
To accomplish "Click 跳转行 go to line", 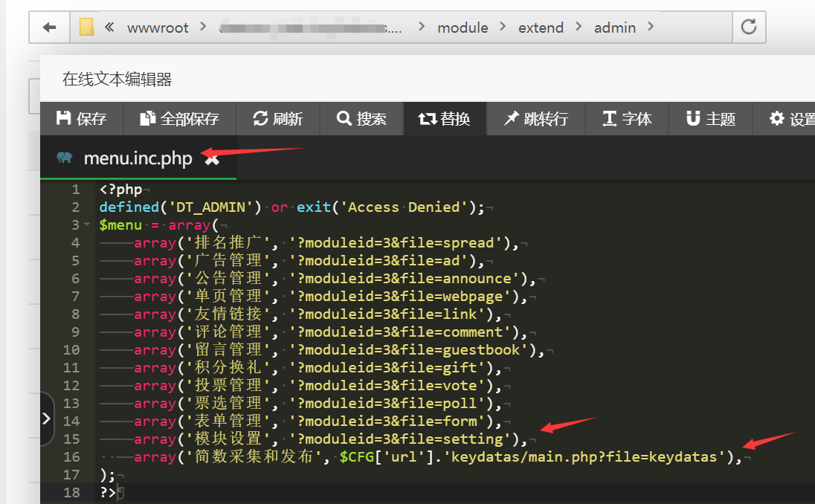I will pyautogui.click(x=536, y=118).
